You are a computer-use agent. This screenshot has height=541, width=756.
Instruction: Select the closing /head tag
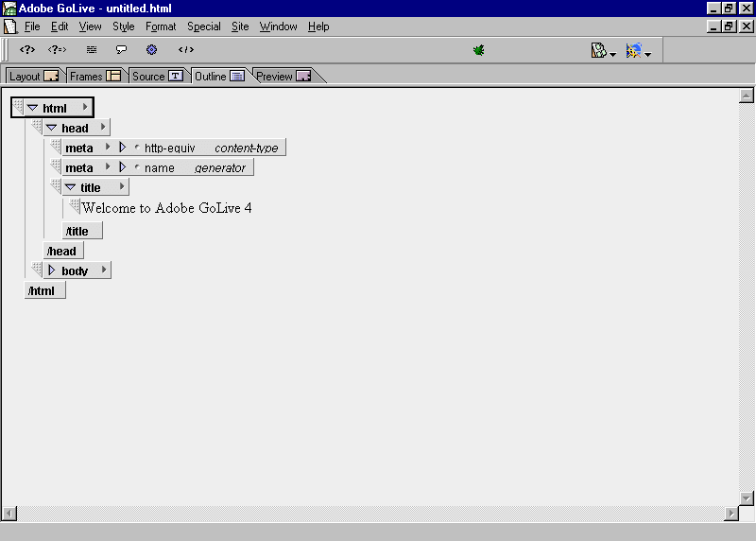[x=63, y=251]
